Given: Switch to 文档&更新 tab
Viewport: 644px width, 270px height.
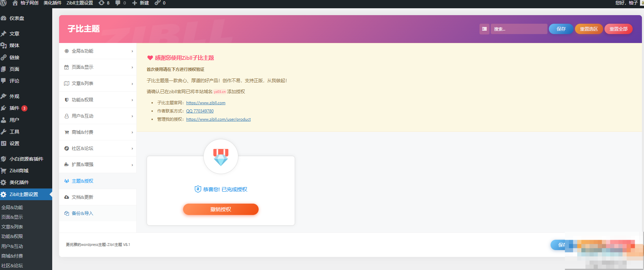Looking at the screenshot, I should pyautogui.click(x=98, y=197).
